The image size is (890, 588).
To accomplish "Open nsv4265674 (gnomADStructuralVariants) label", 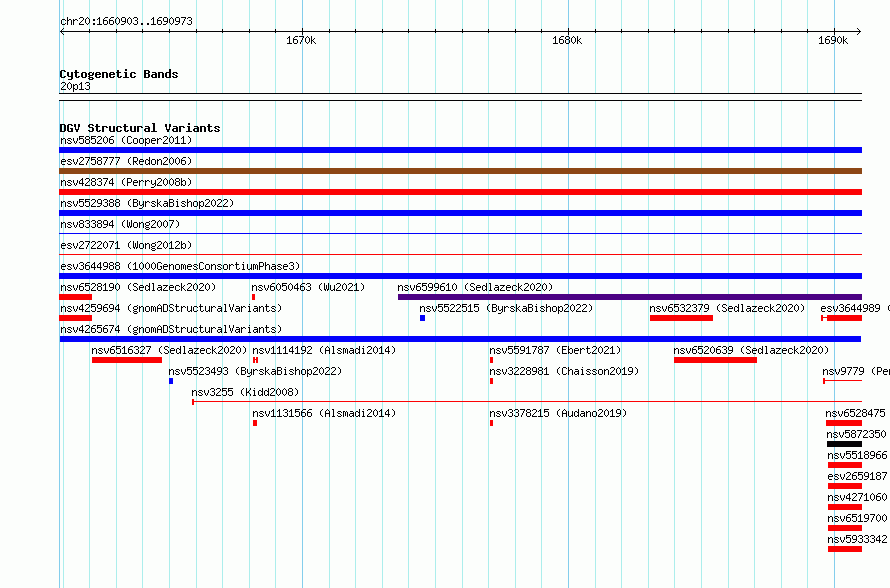I will [171, 329].
